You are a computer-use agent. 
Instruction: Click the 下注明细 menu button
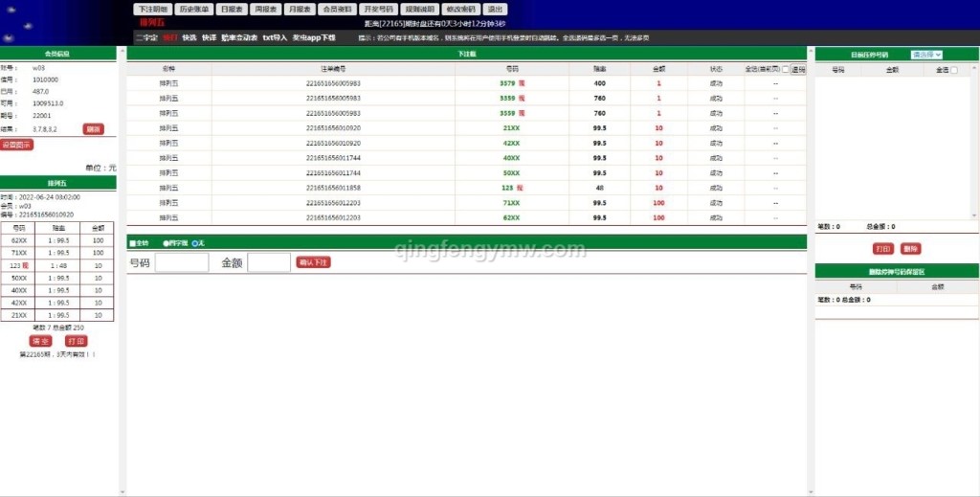coord(152,9)
